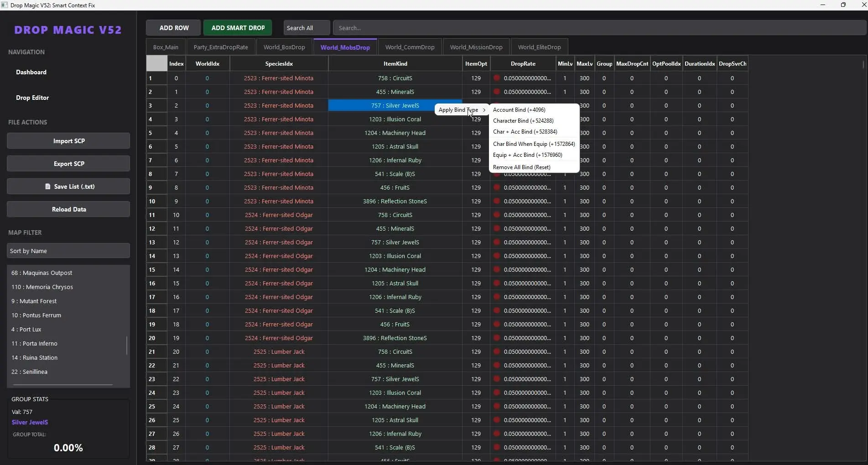
Task: Open the Party_ExtraDropRate tab
Action: (221, 47)
